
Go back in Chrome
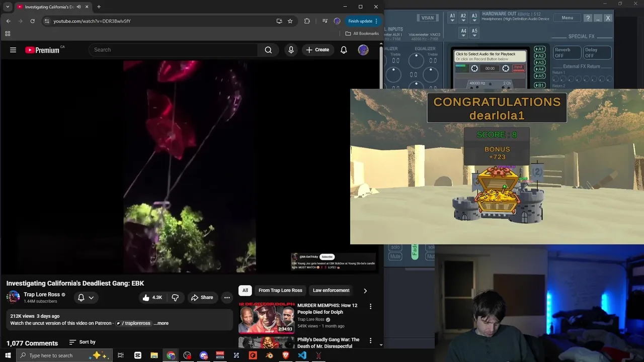[x=9, y=21]
